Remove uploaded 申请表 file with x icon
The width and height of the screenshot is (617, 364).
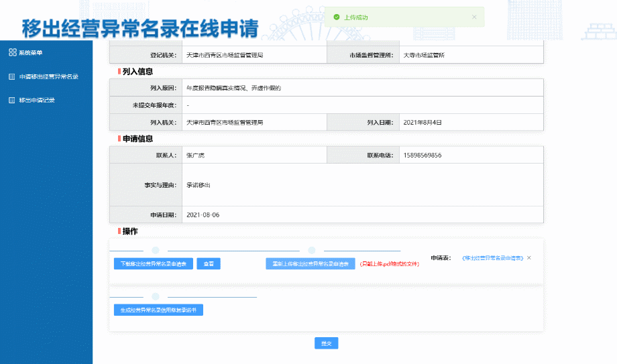pos(528,257)
